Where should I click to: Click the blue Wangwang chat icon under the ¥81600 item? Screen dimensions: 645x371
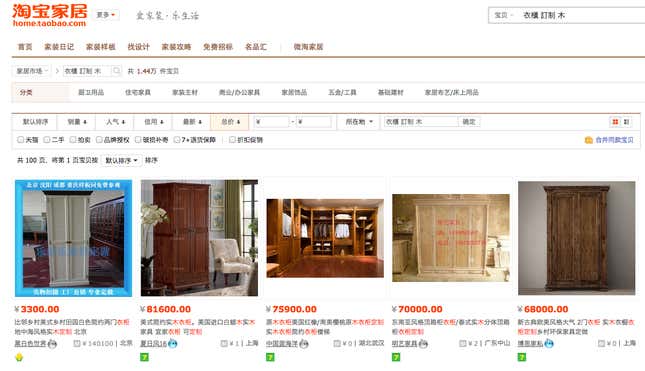pyautogui.click(x=173, y=343)
